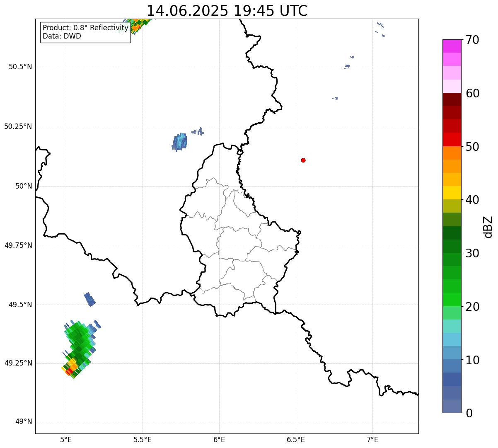Viewport: 498px width, 448px height.
Task: Click the 49.25°N latitude label
Action: coord(18,363)
